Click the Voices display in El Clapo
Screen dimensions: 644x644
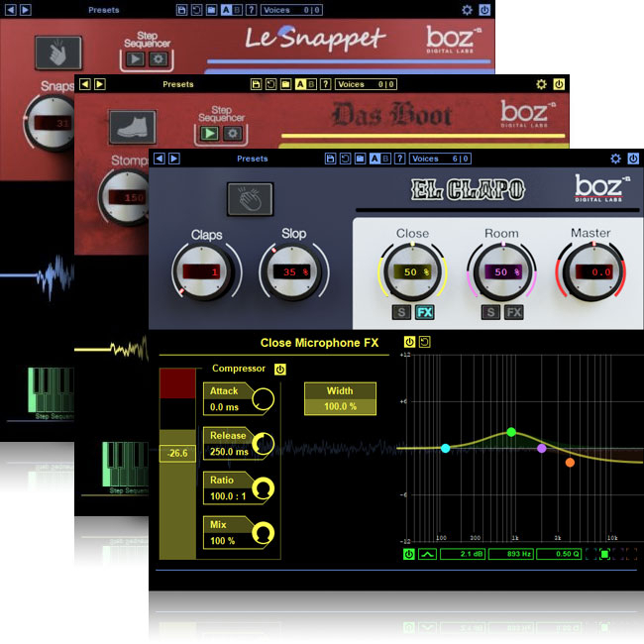point(440,159)
